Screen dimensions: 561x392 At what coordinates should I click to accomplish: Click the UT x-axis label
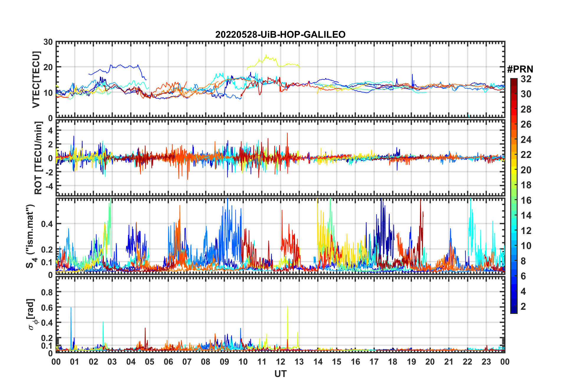click(280, 374)
